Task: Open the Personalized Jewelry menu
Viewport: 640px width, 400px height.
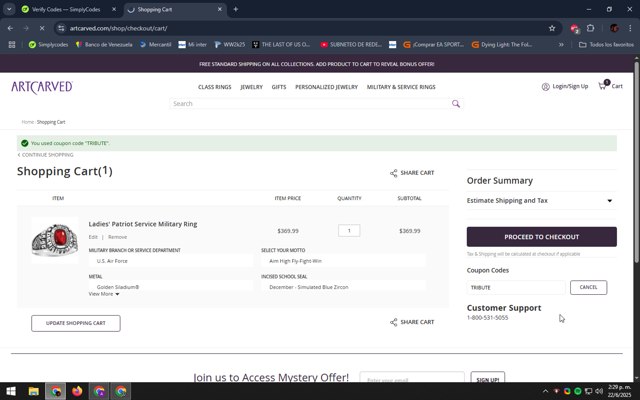Action: [327, 87]
